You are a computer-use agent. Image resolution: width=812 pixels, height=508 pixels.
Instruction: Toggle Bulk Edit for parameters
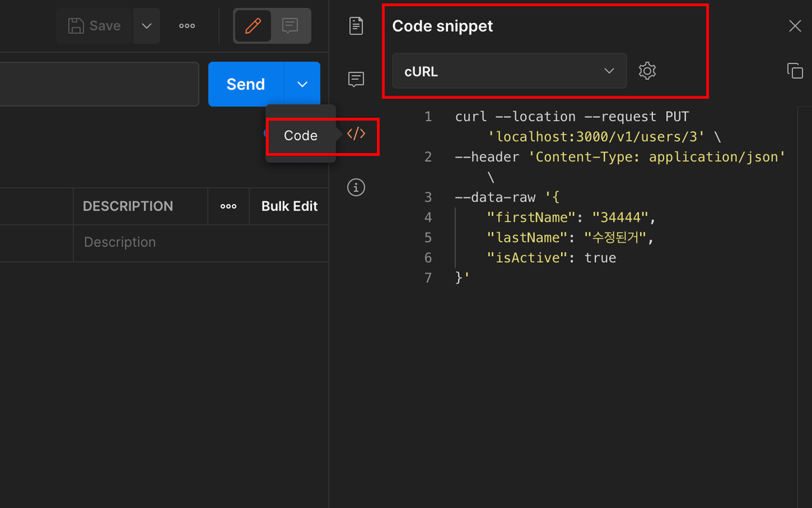288,206
